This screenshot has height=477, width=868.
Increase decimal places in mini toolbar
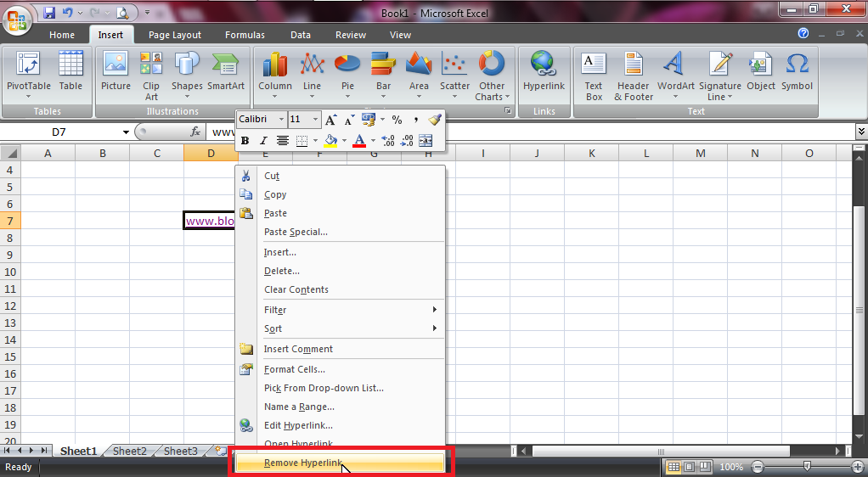pyautogui.click(x=388, y=141)
